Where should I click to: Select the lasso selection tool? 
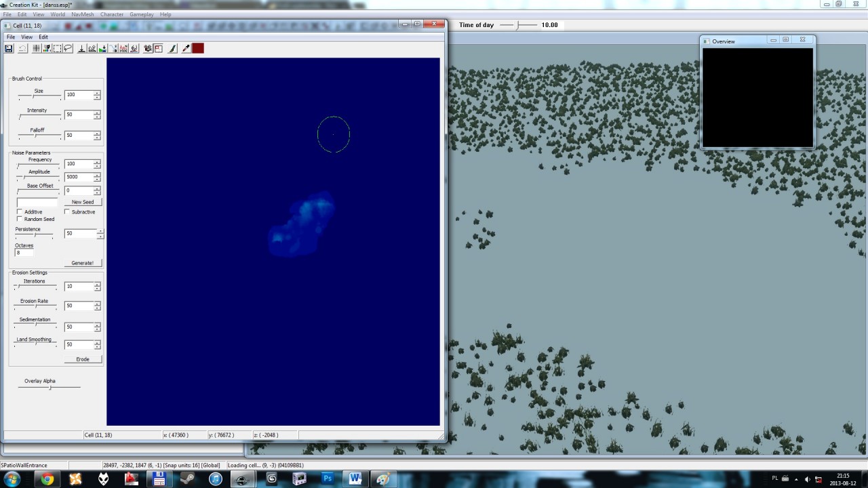click(x=68, y=48)
